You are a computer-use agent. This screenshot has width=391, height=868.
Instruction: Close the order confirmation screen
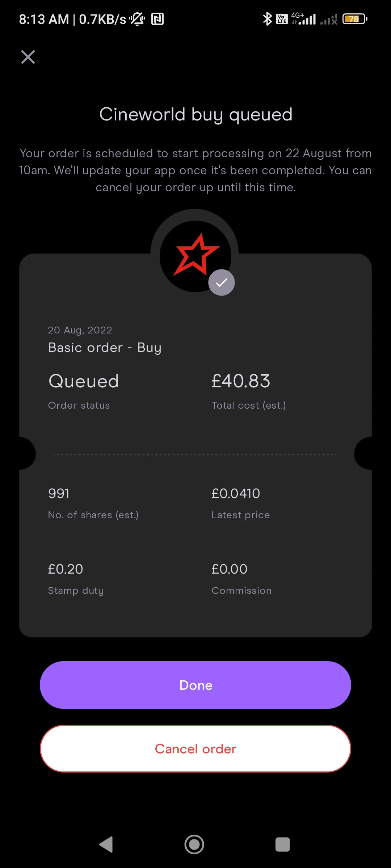(x=28, y=57)
